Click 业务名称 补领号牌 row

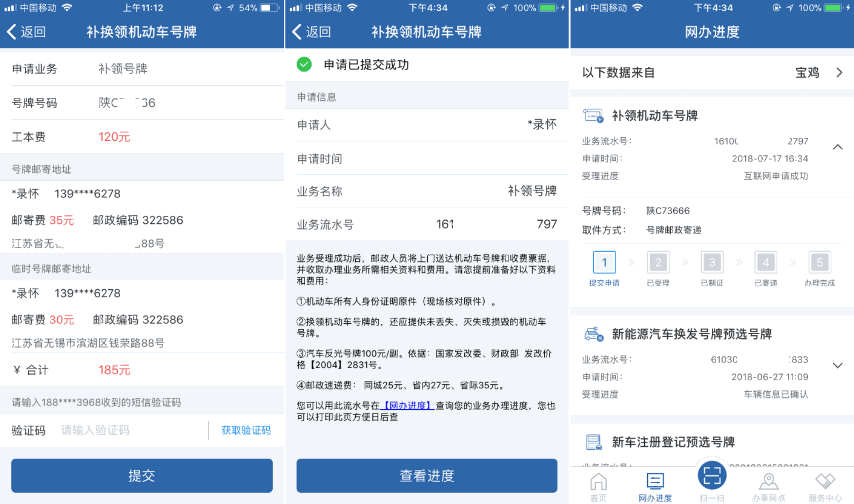point(427,191)
